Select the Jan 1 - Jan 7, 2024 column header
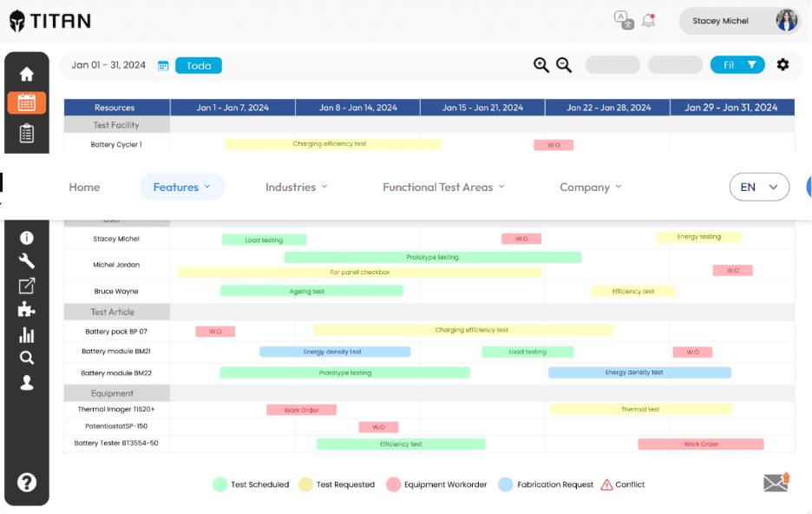Image resolution: width=812 pixels, height=514 pixels. point(232,108)
